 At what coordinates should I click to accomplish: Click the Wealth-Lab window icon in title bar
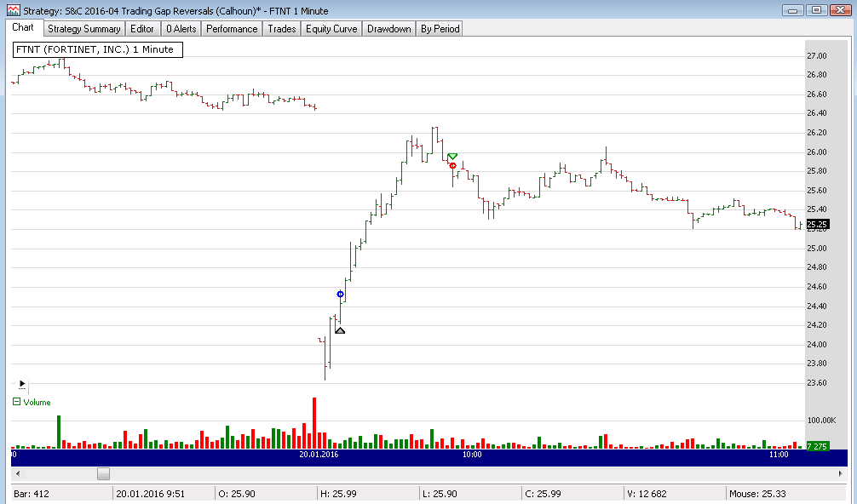click(x=9, y=10)
